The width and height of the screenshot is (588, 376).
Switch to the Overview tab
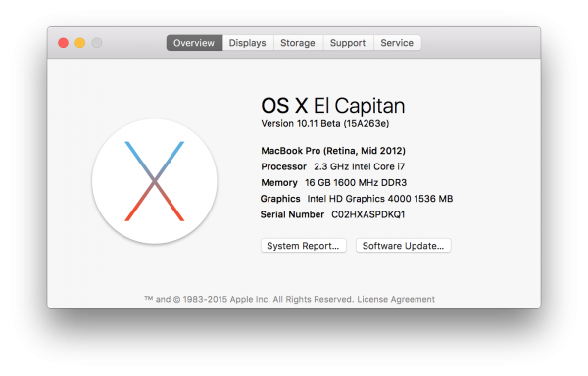pyautogui.click(x=194, y=43)
